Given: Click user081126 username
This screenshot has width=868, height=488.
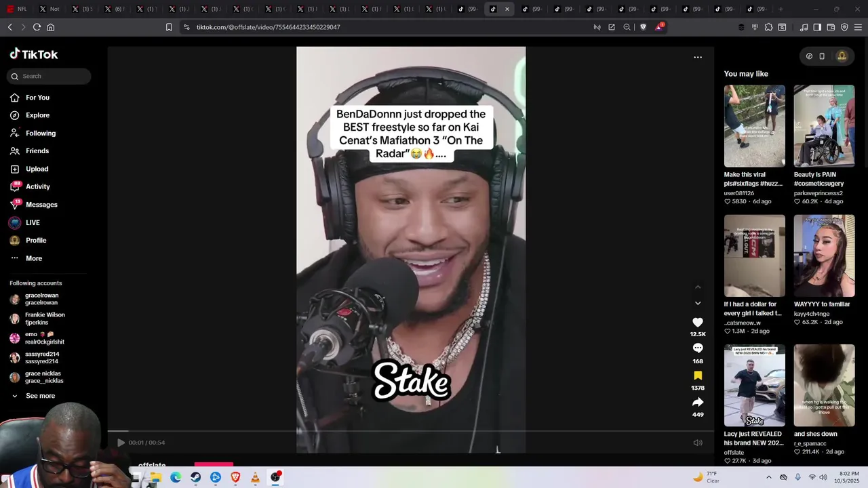Looking at the screenshot, I should coord(738,193).
